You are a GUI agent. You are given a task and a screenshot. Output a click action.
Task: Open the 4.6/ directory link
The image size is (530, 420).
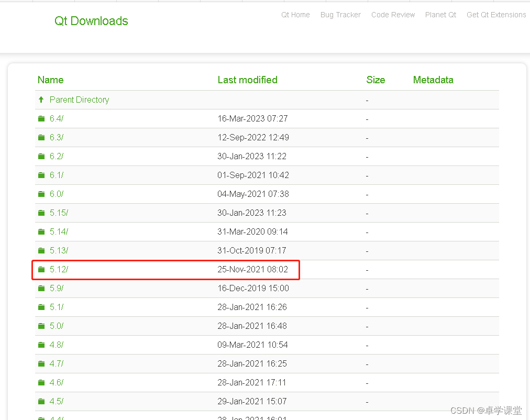57,383
